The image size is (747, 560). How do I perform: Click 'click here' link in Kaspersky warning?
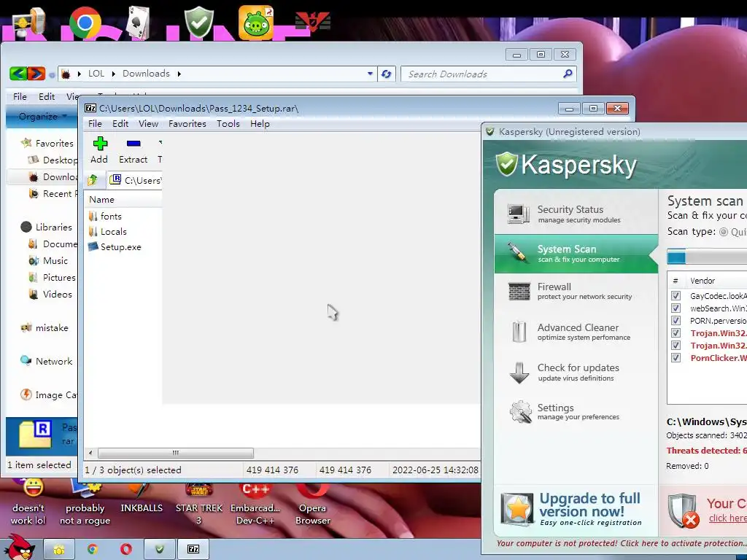(x=727, y=518)
